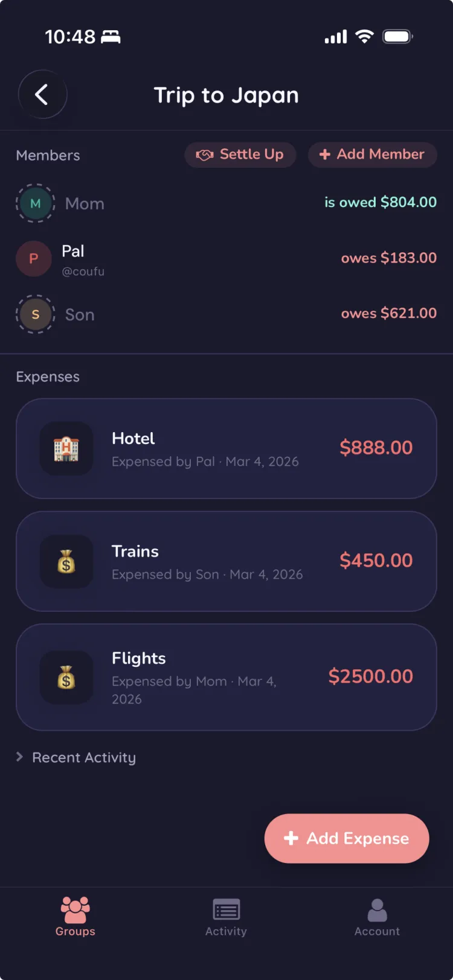Viewport: 453px width, 980px height.
Task: Click the Hotel building icon
Action: coord(66,448)
